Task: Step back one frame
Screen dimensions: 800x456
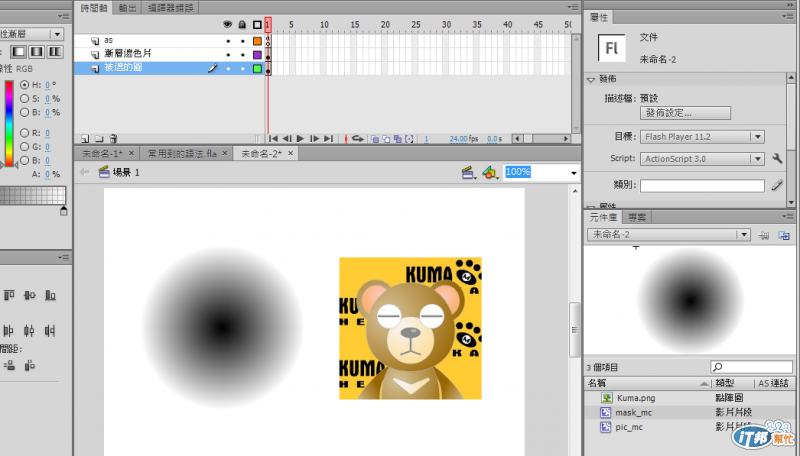Action: (x=287, y=139)
